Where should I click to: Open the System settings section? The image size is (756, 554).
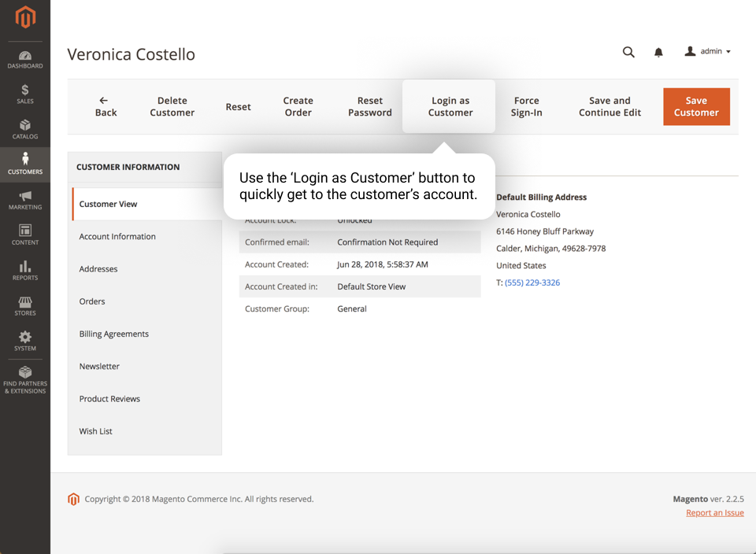tap(25, 342)
